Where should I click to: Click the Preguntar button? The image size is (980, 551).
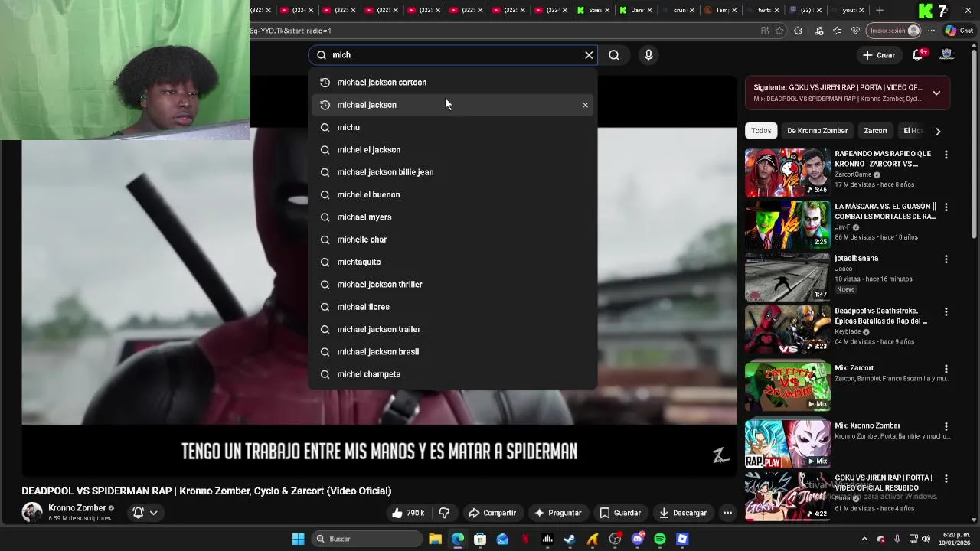click(x=557, y=513)
